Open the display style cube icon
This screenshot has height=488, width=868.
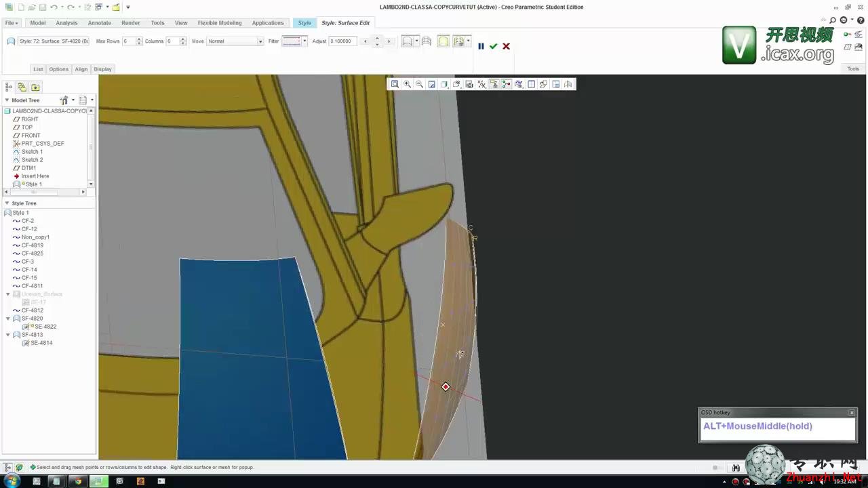[x=444, y=84]
